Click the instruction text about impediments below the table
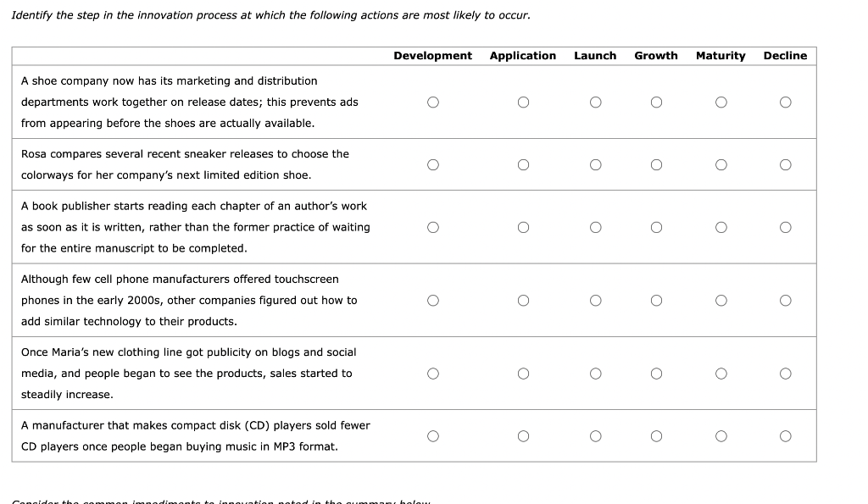The width and height of the screenshot is (868, 504). click(220, 501)
